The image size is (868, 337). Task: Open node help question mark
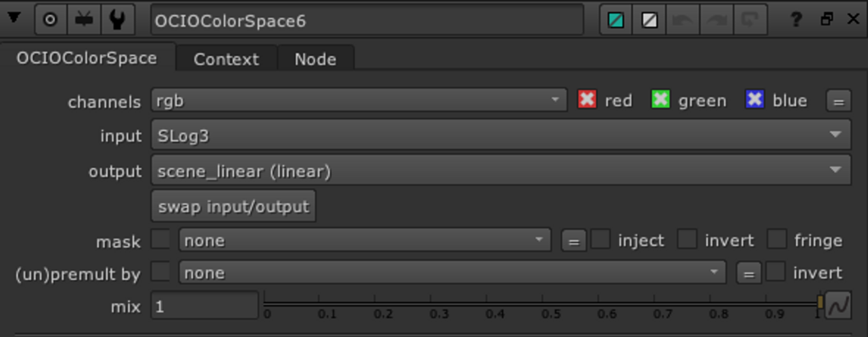[796, 20]
